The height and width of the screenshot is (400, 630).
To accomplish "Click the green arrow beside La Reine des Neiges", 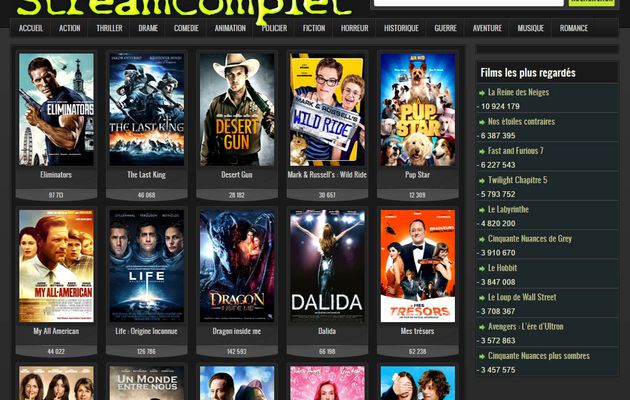I will point(482,93).
